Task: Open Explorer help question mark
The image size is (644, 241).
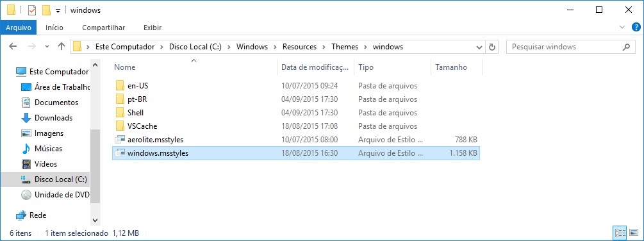Action: pyautogui.click(x=636, y=27)
